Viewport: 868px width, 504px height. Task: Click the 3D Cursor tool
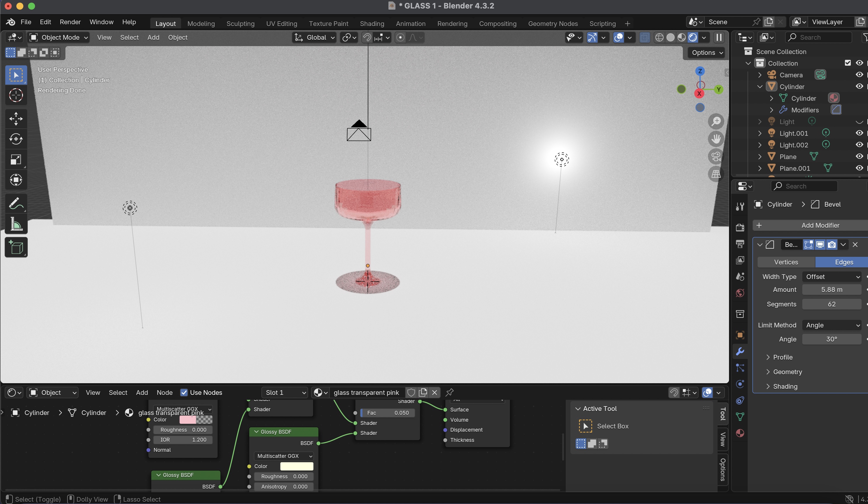click(x=16, y=95)
